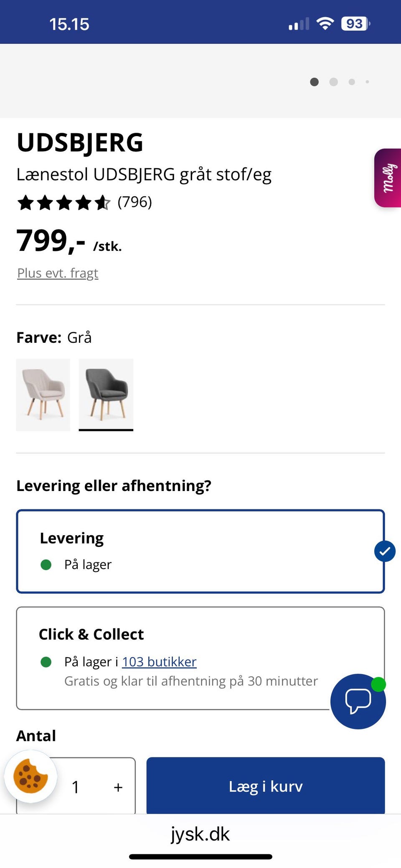Open the Molly chat side tab
Screen dimensions: 401x868
(x=388, y=177)
